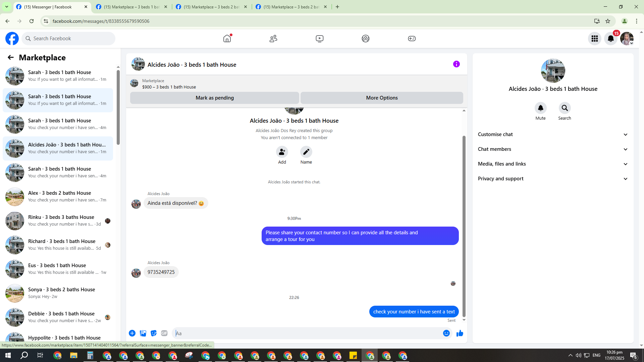Screen dimensions: 644x362
Task: Attach a photo with the image icon
Action: [143, 333]
